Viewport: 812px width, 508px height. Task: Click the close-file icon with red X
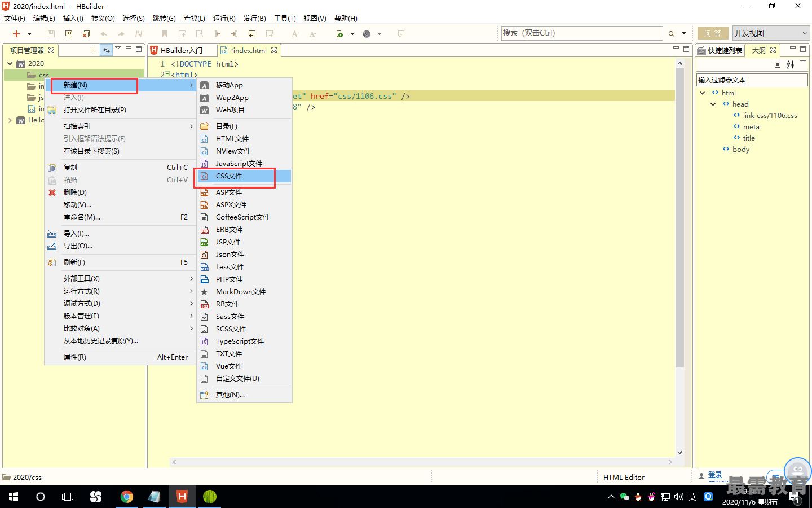86,34
